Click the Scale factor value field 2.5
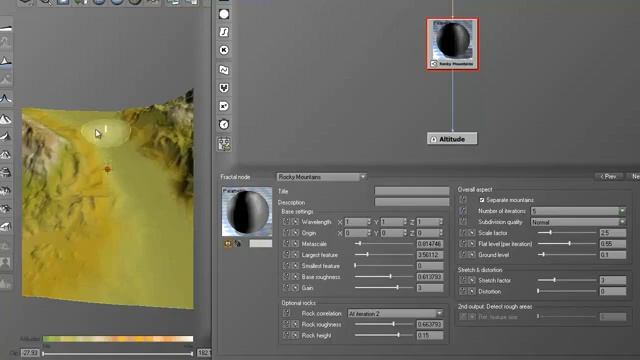The image size is (640, 360). 613,233
